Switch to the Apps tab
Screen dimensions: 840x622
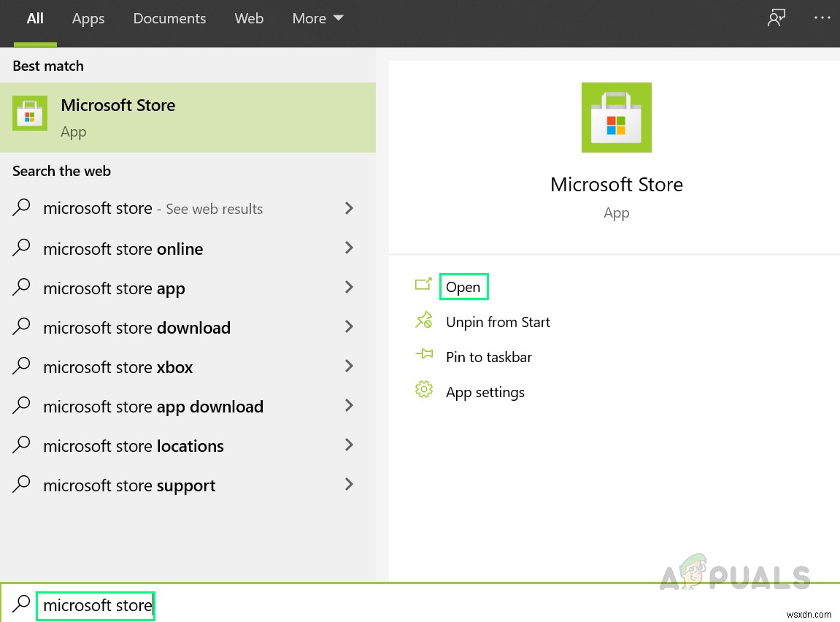click(88, 18)
